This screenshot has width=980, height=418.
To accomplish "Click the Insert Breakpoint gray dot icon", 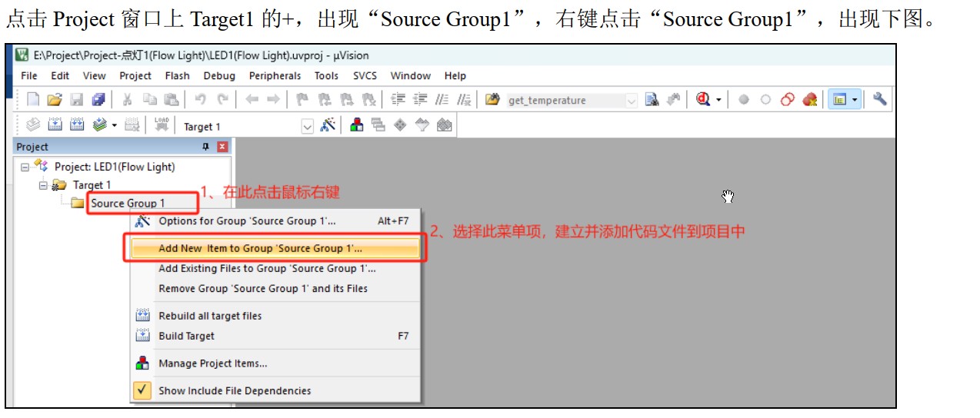I will [744, 100].
